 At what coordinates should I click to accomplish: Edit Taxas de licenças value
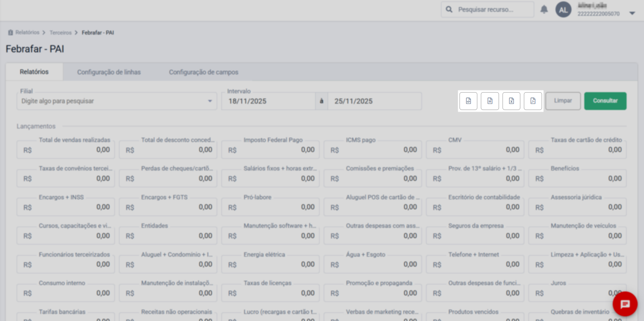(x=270, y=293)
